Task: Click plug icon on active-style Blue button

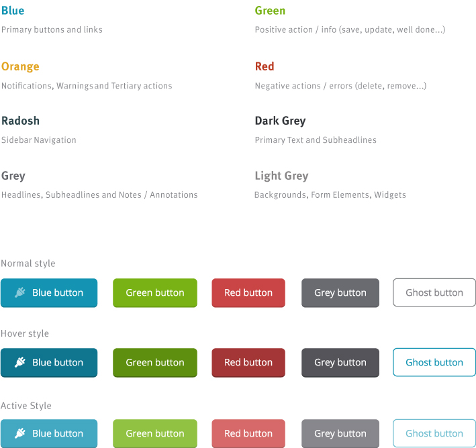Action: [x=20, y=433]
